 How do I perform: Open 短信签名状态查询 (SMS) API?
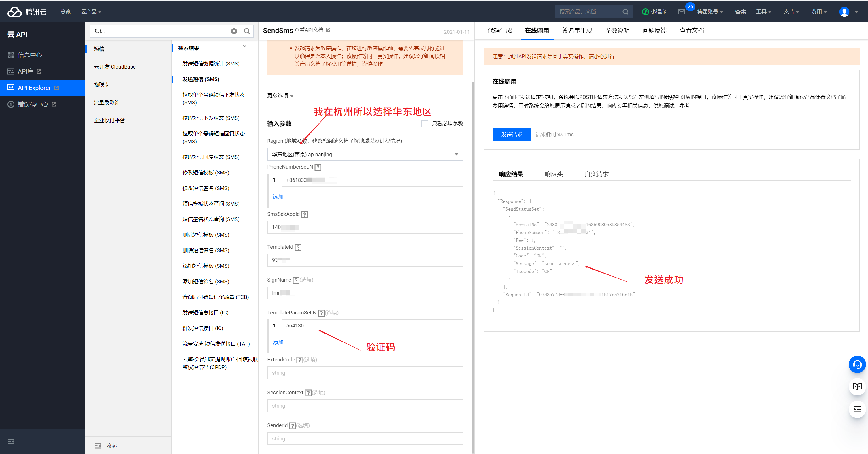tap(211, 219)
